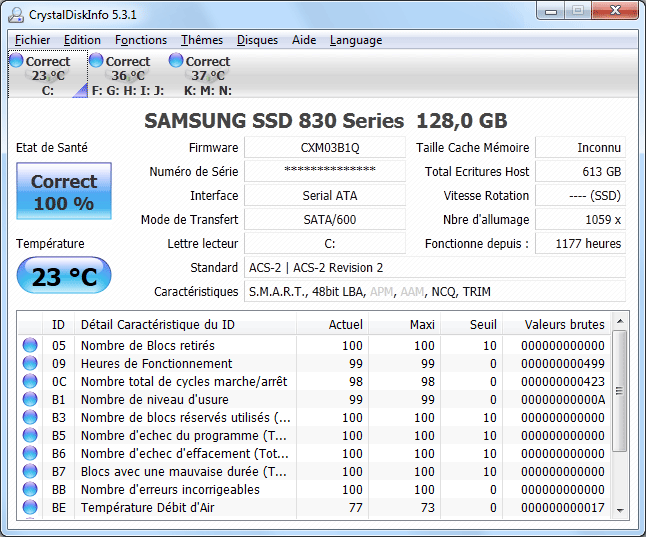Select the row Nombre de Blocs retirés

pos(315,345)
